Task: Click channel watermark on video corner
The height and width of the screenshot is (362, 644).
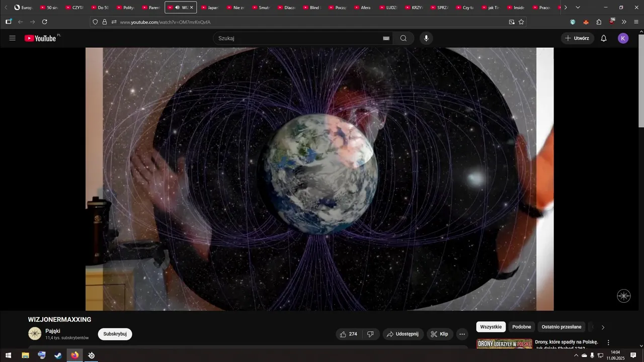Action: [x=624, y=296]
